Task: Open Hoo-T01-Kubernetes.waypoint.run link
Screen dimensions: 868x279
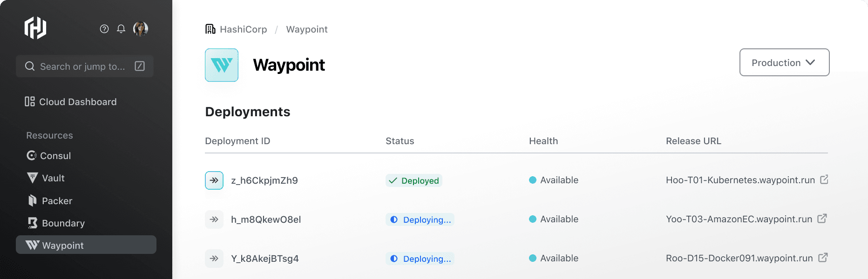Action: 740,180
